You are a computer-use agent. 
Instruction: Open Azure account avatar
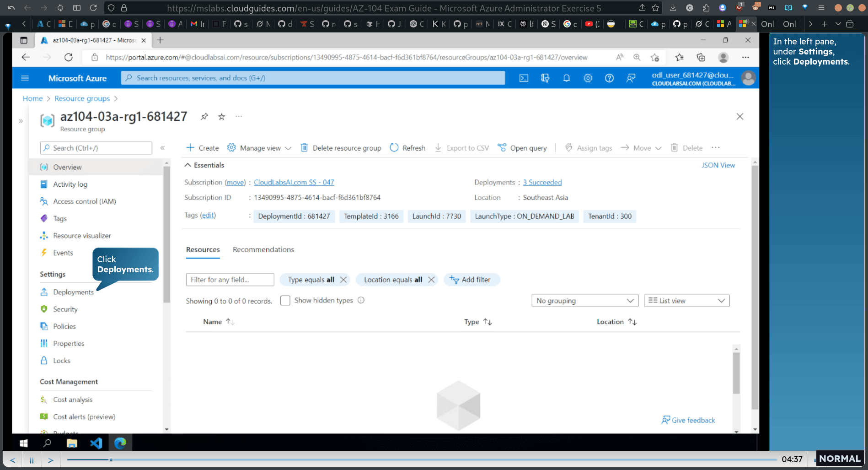pyautogui.click(x=749, y=78)
